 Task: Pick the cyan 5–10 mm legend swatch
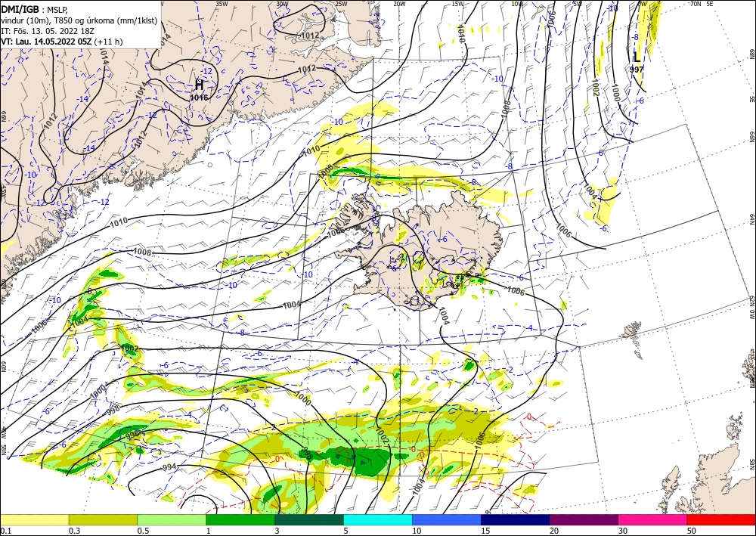point(378,519)
